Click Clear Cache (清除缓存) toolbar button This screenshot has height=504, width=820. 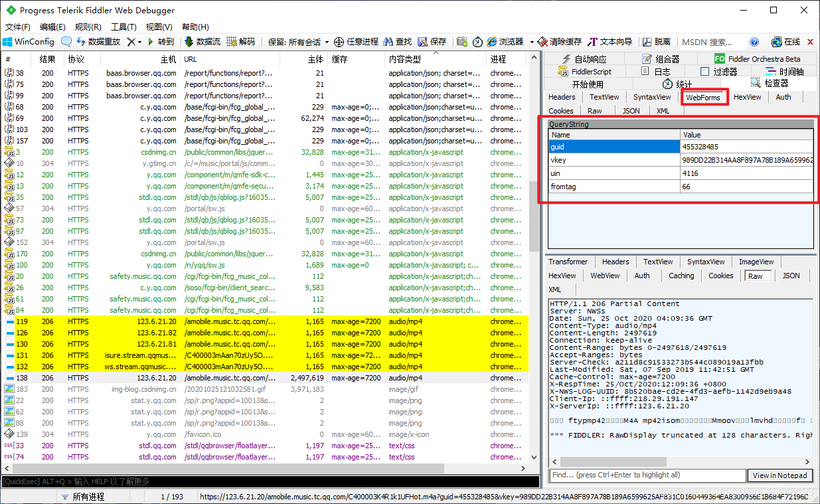[x=560, y=41]
